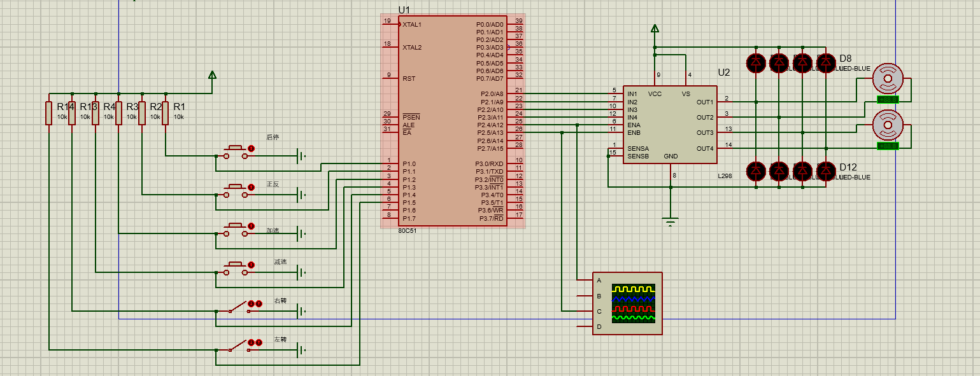
Task: Click the P2.0/A8 pin label
Action: pos(492,94)
